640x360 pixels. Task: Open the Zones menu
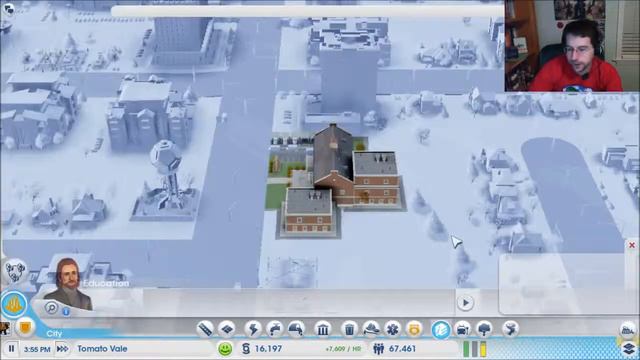pos(227,329)
